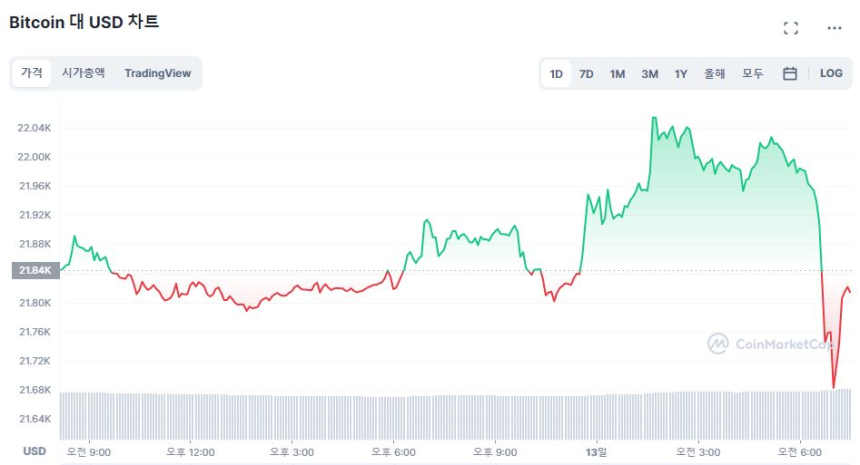Screen dimensions: 860x465
Task: Select the 3M time range
Action: pyautogui.click(x=650, y=73)
